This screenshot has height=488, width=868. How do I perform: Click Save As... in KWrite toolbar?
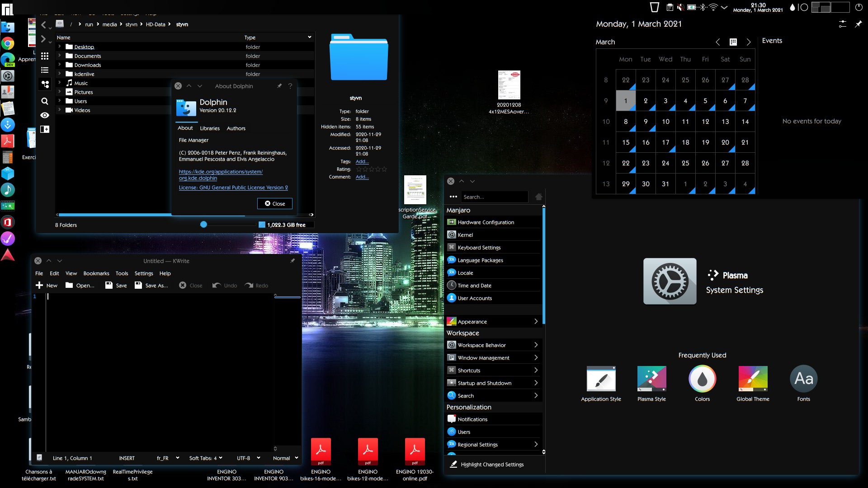click(151, 286)
